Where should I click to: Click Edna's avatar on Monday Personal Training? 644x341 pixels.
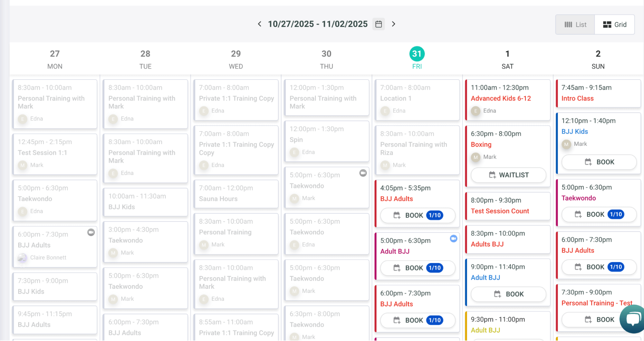click(x=22, y=119)
